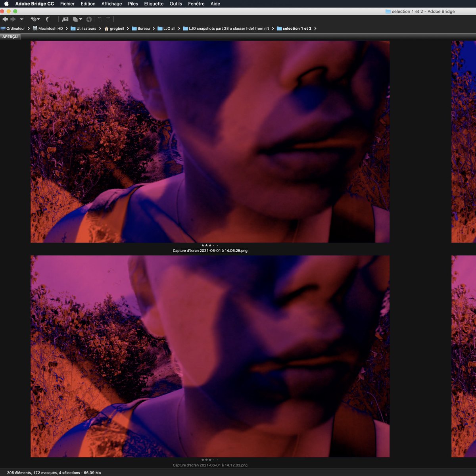Expand chevron after gregbeil
Viewport: 476px width, 476px height.
coord(128,29)
